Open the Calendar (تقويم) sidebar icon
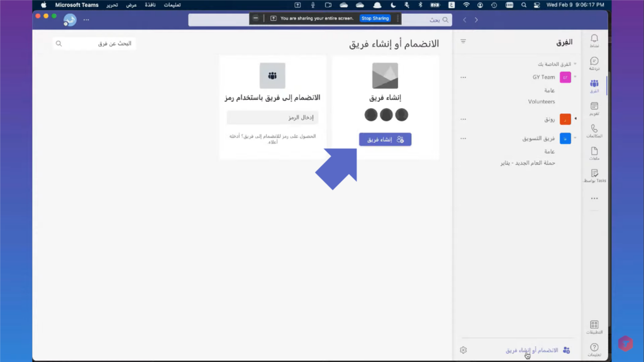Screen dimensions: 644x362 (x=594, y=108)
